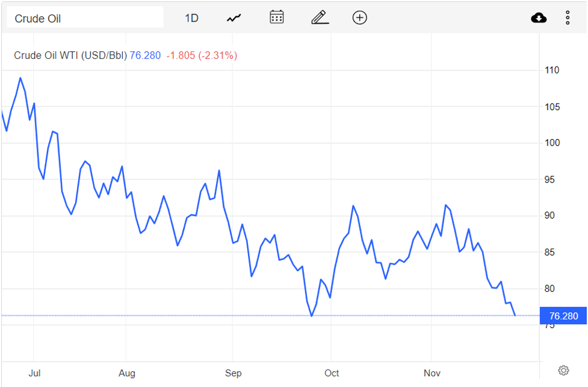Click the -1.805 (-2.31%) change value
Viewport: 588px width, 387px height.
point(200,55)
